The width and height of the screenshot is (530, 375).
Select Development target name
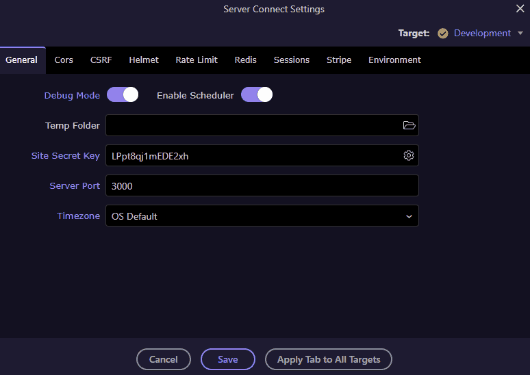(482, 33)
